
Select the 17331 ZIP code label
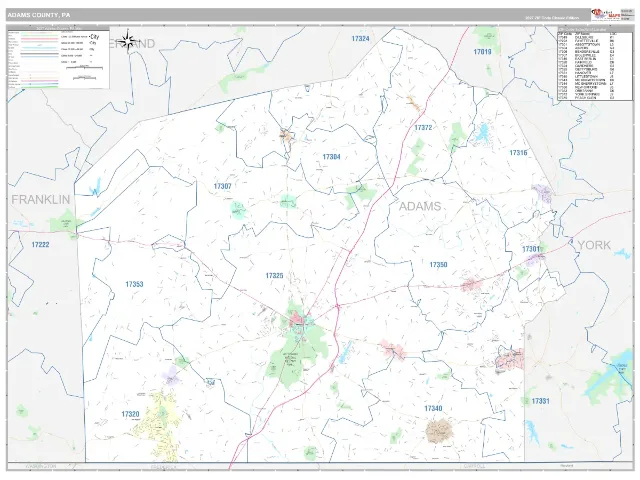(540, 401)
